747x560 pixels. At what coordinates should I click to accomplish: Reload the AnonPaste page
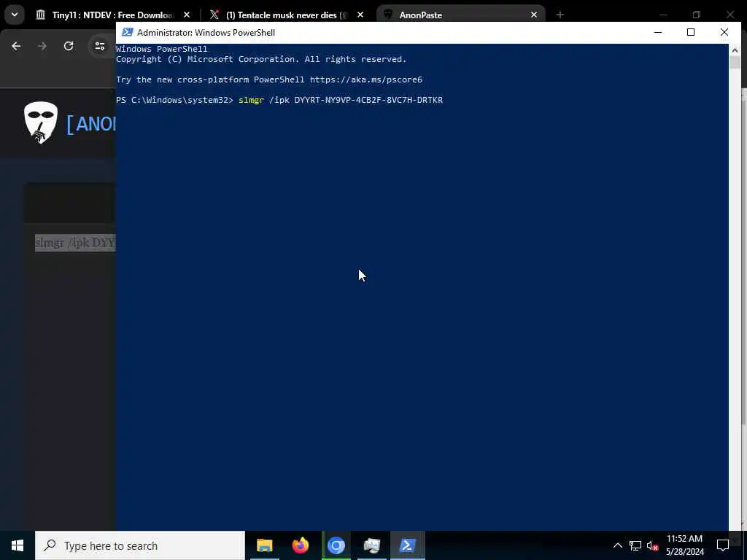point(69,46)
